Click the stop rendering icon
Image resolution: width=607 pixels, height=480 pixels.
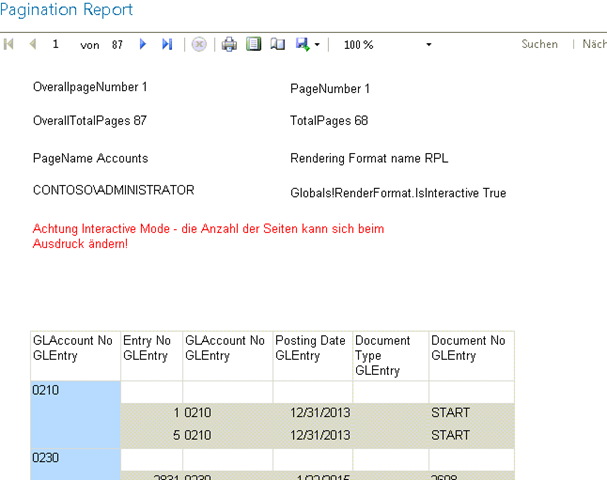pos(199,45)
